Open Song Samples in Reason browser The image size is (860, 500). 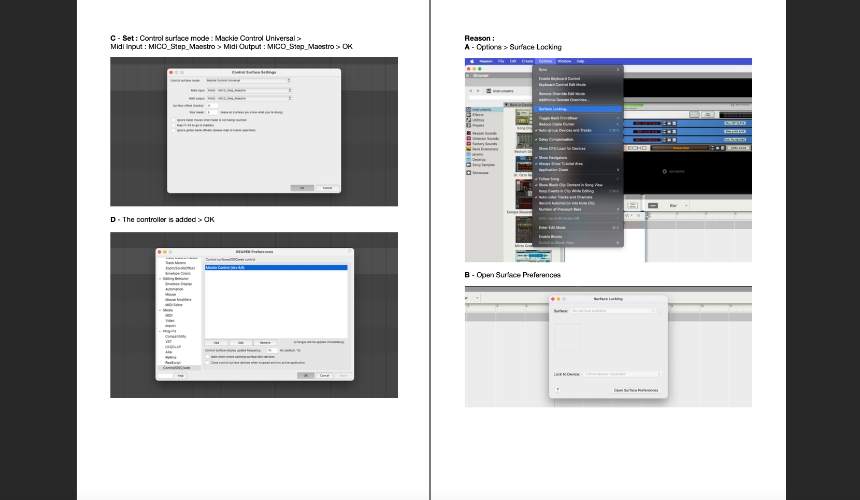pos(481,164)
